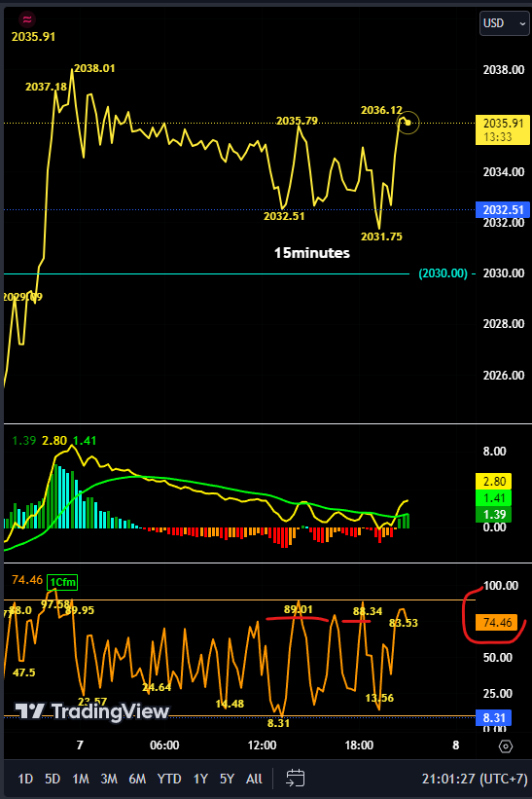Click the yellow 2.80 MACD scale label
This screenshot has width=532, height=799.
coord(494,481)
